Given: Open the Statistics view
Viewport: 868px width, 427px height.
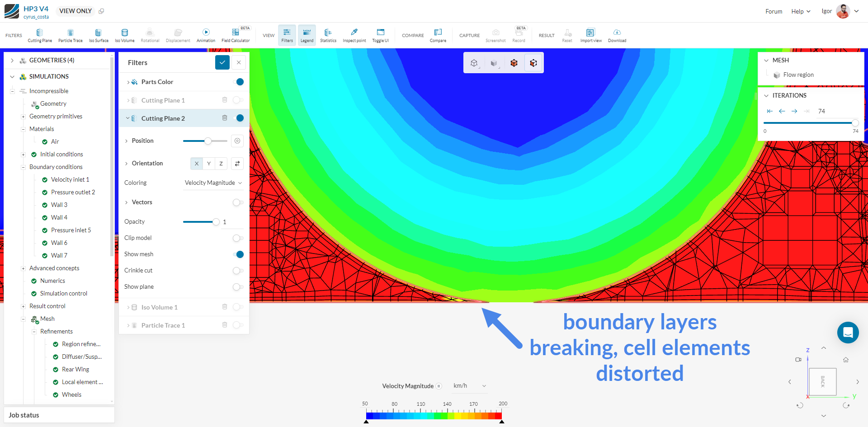Looking at the screenshot, I should [328, 35].
